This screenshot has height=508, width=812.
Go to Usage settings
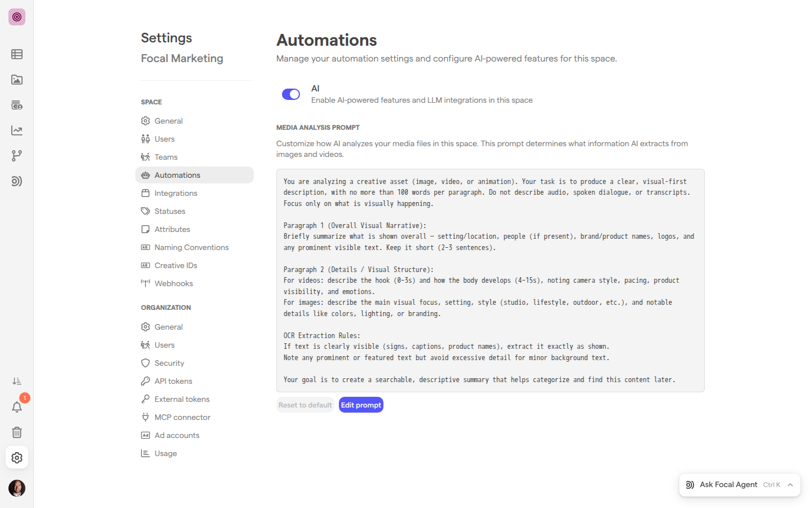click(195, 453)
